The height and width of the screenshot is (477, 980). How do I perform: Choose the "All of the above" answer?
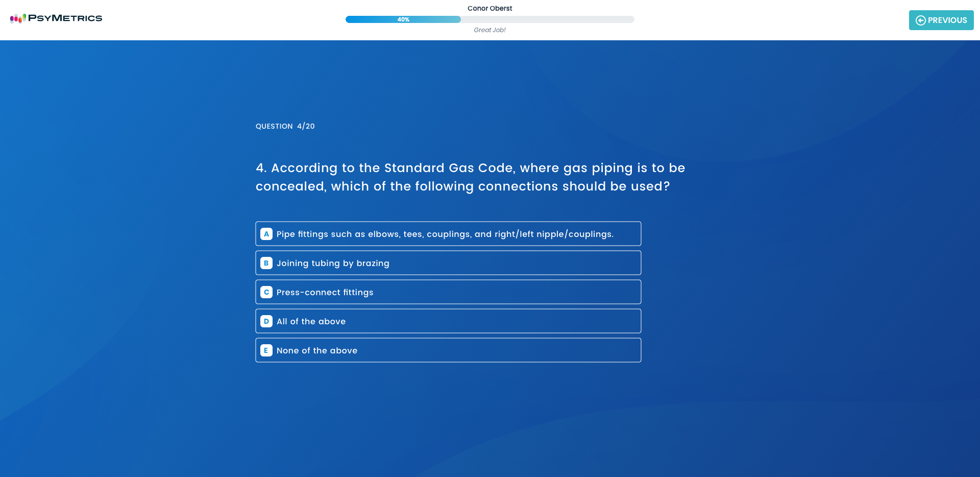tap(311, 321)
